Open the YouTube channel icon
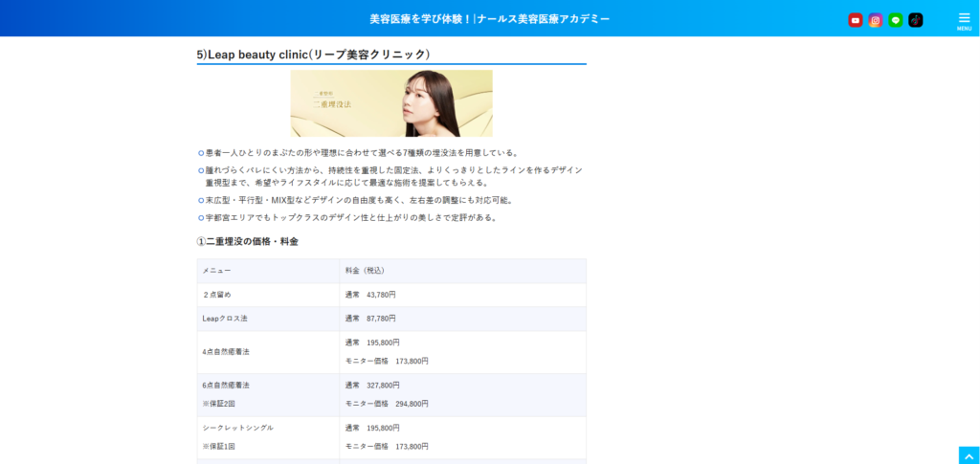The height and width of the screenshot is (464, 980). point(856,20)
